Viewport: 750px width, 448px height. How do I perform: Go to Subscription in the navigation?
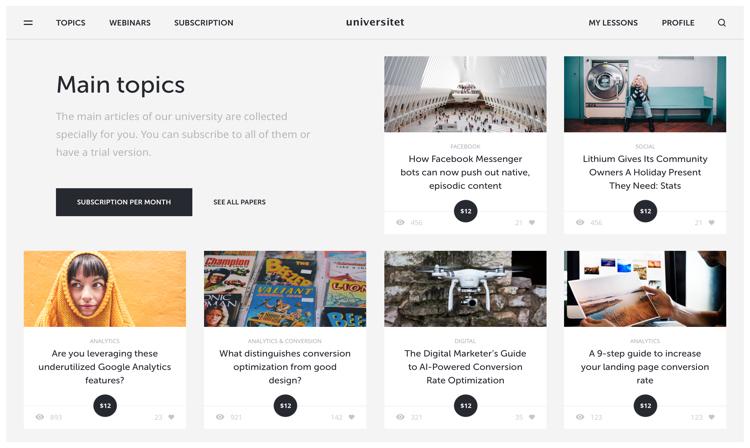204,22
